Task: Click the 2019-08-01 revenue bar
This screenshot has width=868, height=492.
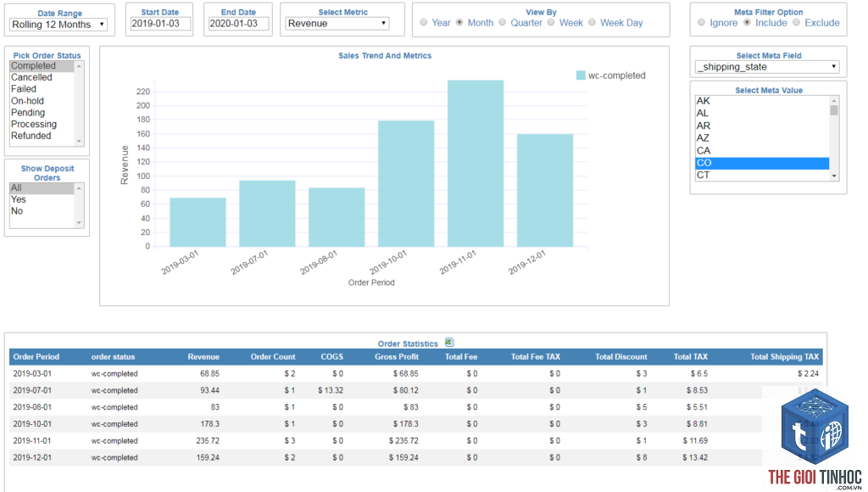Action: (337, 217)
